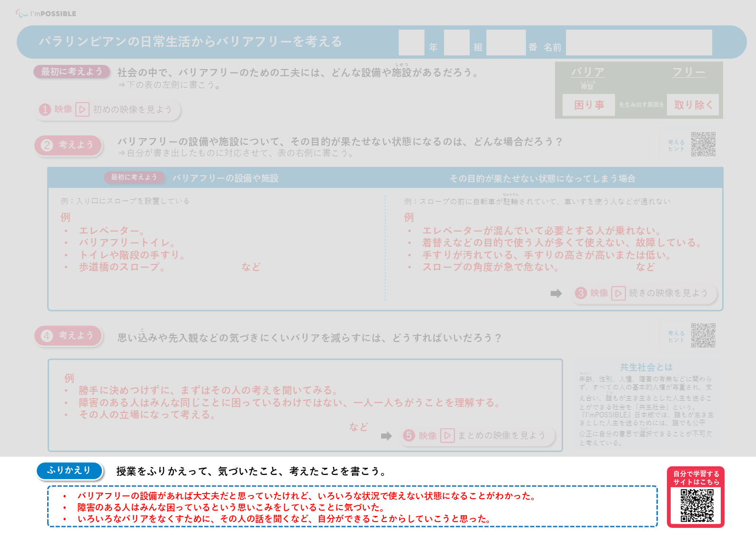Viewport: 756px width, 535px height.
Task: Click the 名前 name input field
Action: tap(638, 42)
